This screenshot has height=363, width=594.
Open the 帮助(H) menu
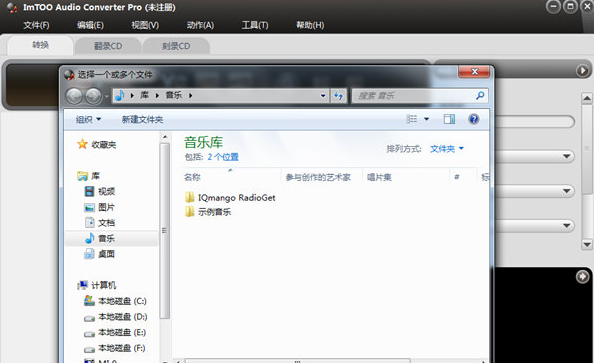[x=310, y=25]
